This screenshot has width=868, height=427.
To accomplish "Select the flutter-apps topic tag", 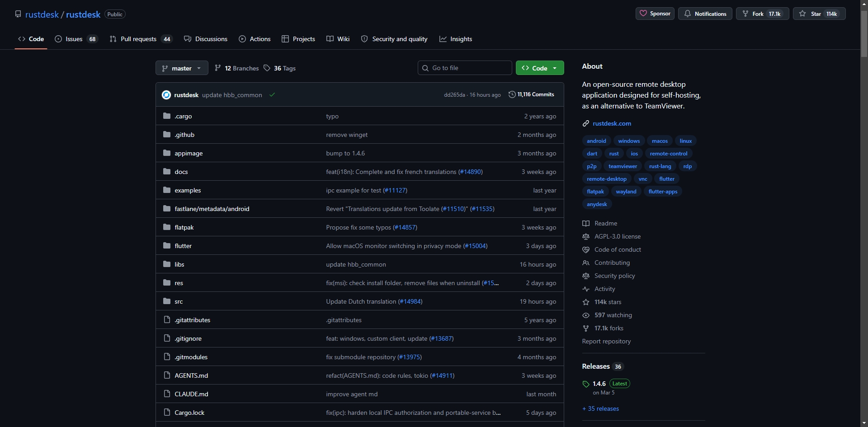I will (x=663, y=192).
